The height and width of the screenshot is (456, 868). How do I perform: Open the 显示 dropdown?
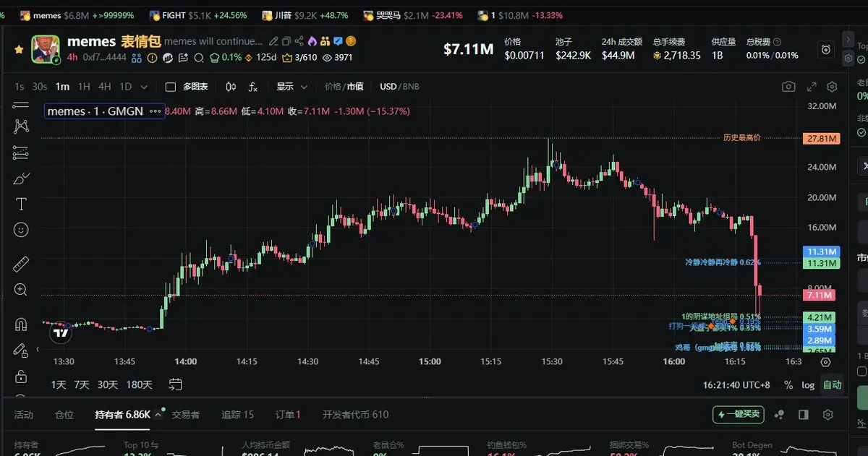[x=292, y=87]
